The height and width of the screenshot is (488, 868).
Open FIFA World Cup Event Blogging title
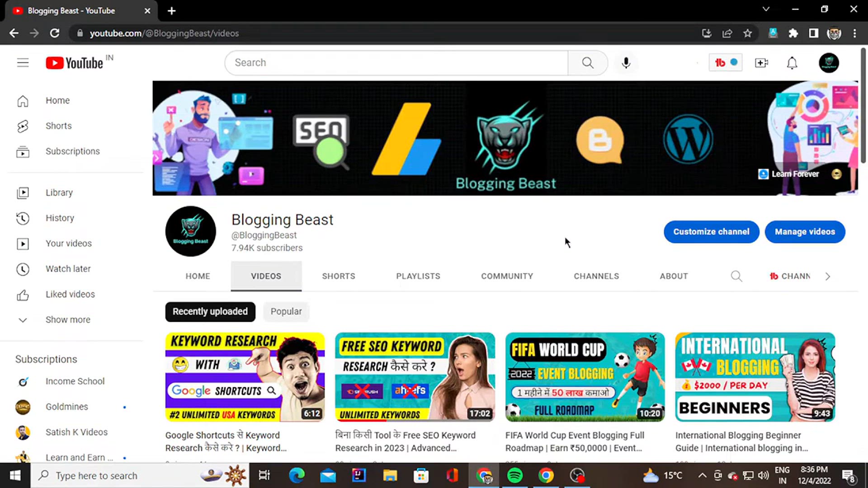coord(575,442)
